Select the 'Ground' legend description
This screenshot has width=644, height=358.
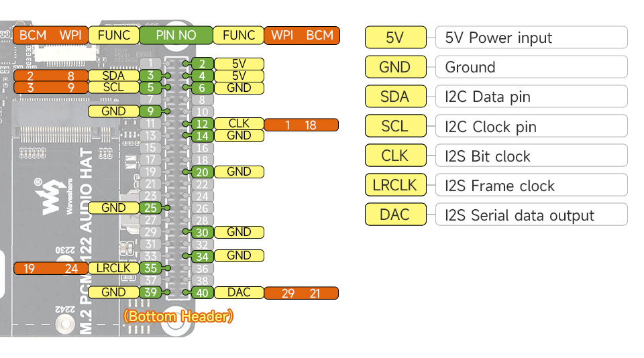tap(531, 67)
